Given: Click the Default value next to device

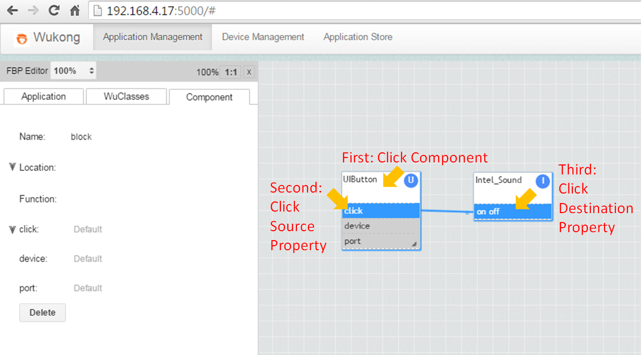Looking at the screenshot, I should click(x=88, y=259).
